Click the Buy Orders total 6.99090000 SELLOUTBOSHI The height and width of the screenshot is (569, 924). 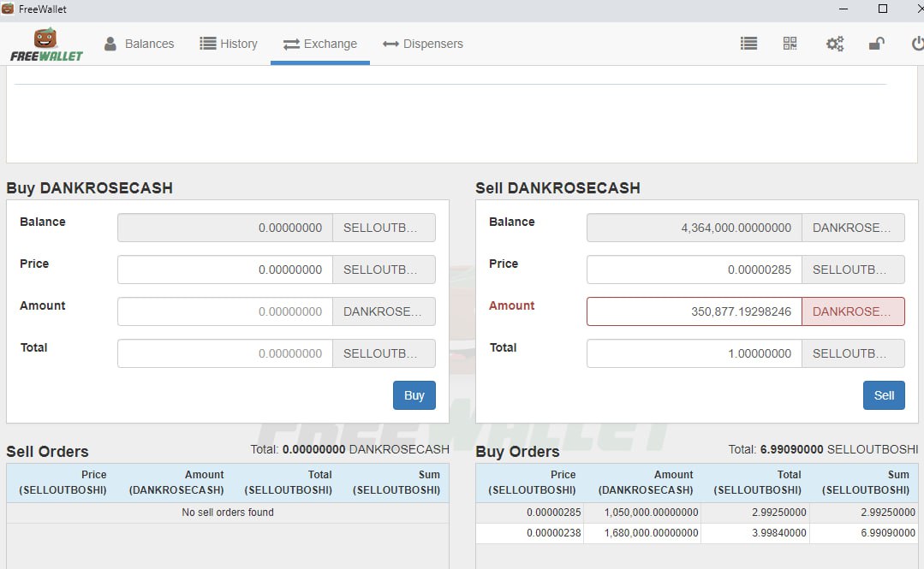pos(823,449)
